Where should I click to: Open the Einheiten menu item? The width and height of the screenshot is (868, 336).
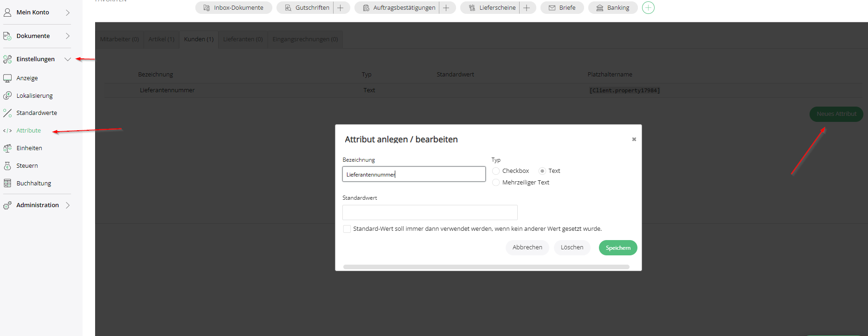(x=29, y=148)
